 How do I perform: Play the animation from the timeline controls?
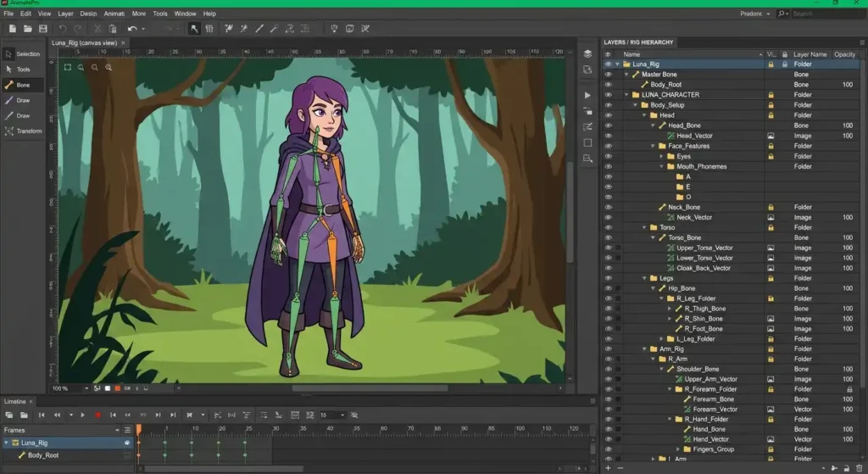coord(83,415)
